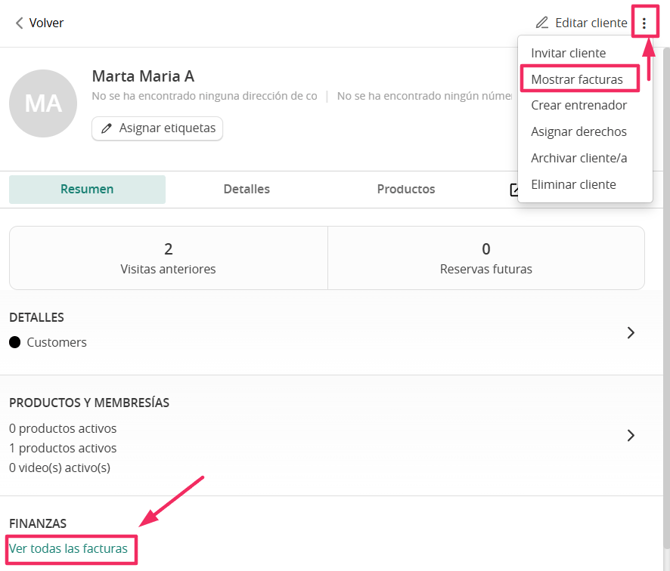Image resolution: width=670 pixels, height=571 pixels.
Task: Click the black Customers dot icon
Action: [15, 342]
